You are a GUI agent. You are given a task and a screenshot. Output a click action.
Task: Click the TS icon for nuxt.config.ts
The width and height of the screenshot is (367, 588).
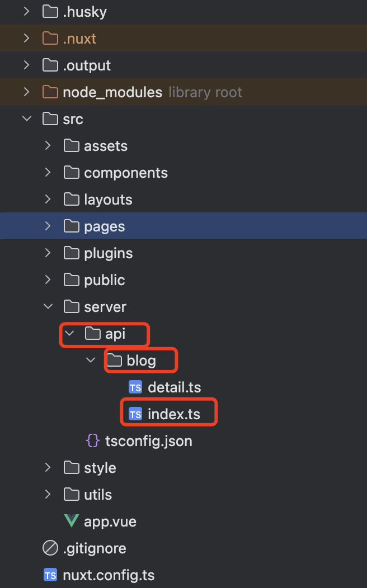(50, 575)
